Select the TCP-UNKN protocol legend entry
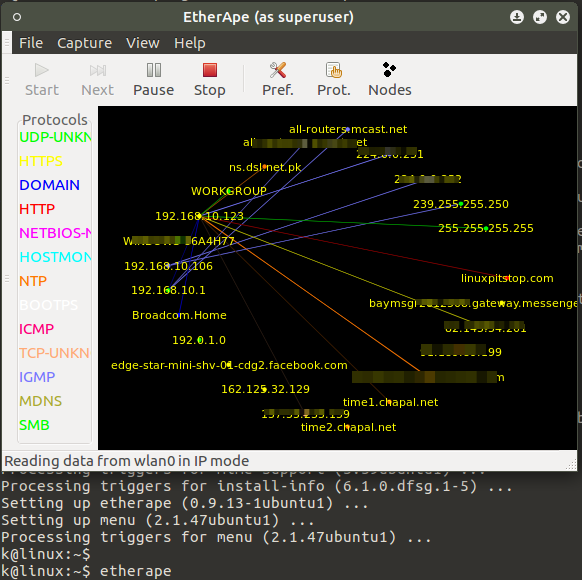The image size is (583, 580). (x=54, y=353)
